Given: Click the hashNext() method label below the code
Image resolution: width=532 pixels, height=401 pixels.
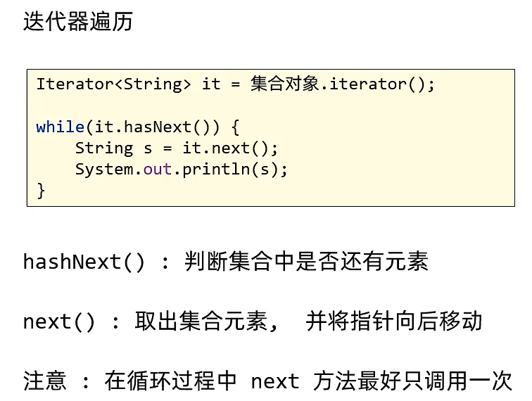Looking at the screenshot, I should (x=84, y=262).
